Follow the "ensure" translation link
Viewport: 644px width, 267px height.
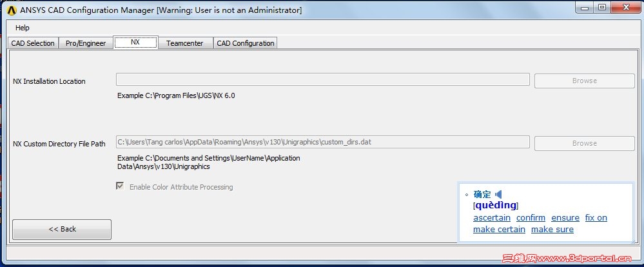565,218
